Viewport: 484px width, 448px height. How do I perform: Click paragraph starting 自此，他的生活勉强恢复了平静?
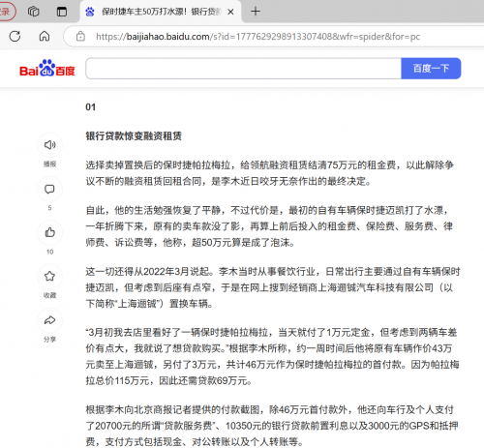[270, 226]
